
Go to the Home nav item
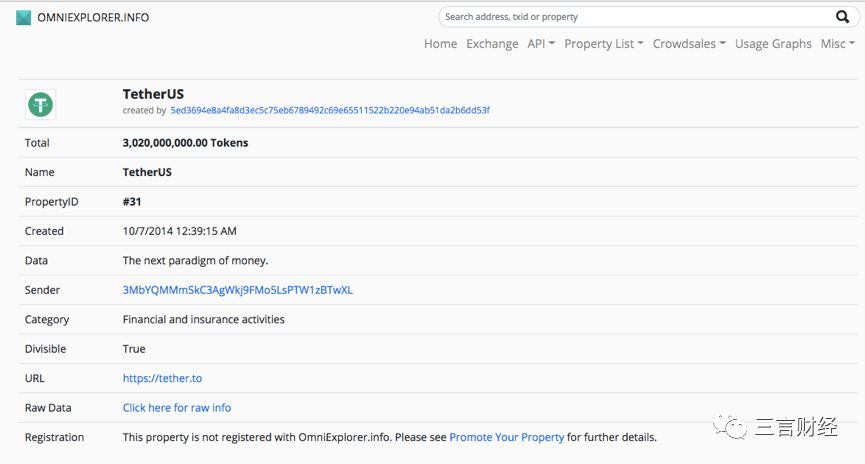440,44
